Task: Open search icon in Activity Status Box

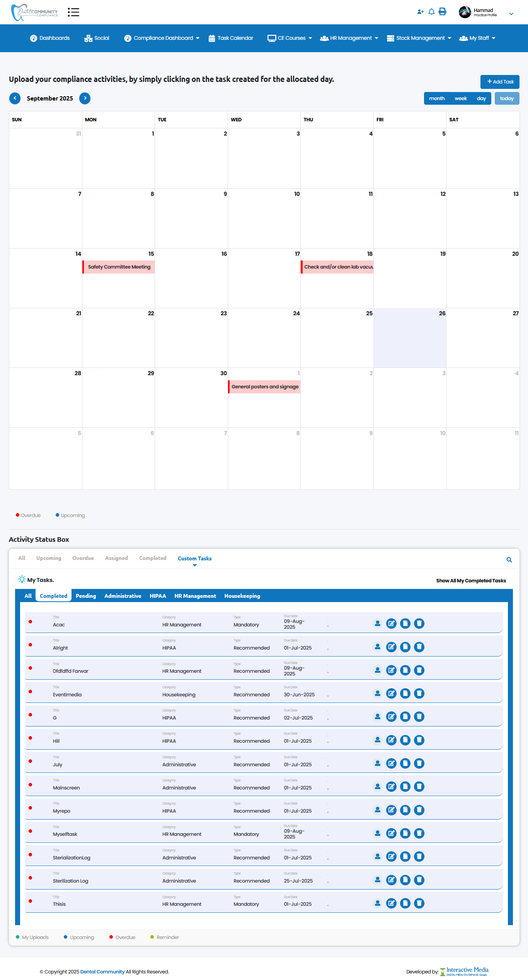Action: click(x=509, y=560)
